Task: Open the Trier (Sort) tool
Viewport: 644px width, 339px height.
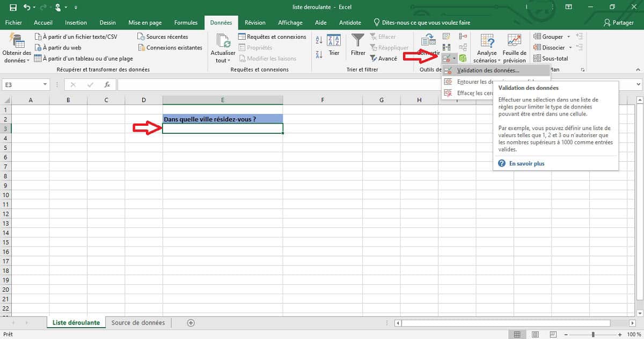Action: point(334,47)
